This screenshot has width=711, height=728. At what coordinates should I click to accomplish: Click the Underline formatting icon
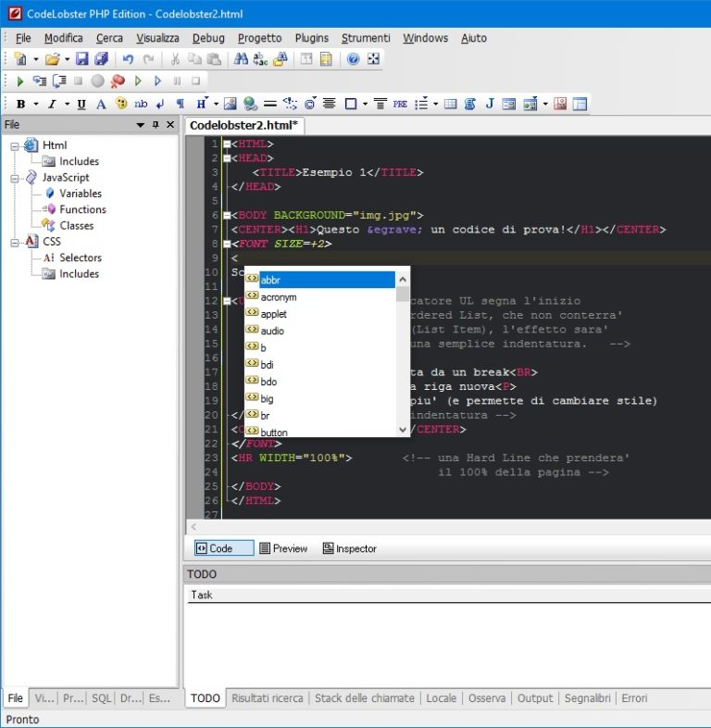click(81, 105)
